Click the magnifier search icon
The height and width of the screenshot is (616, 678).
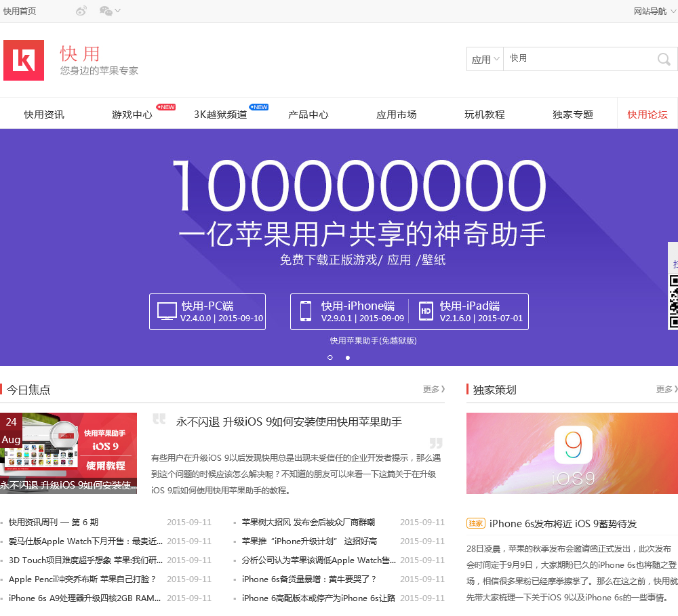point(664,59)
